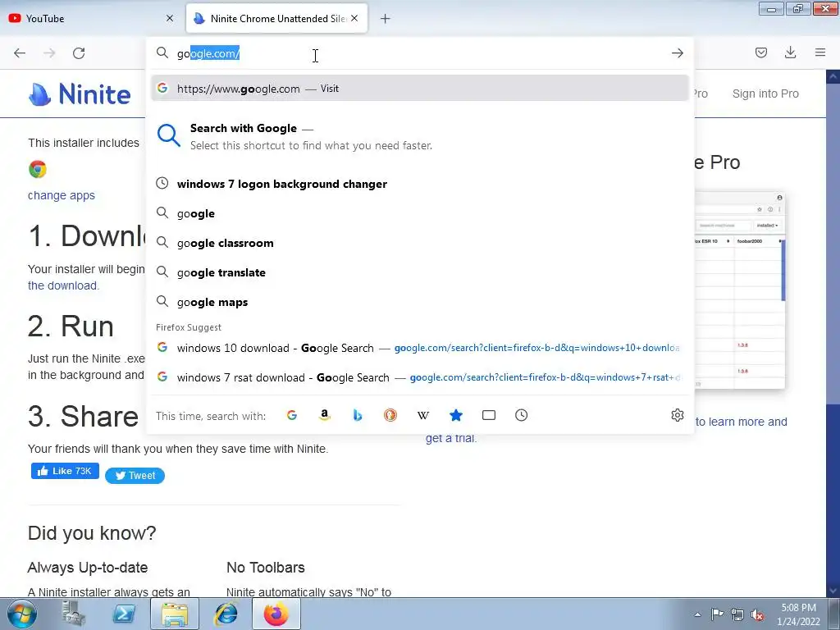Open a new tab with plus button
The height and width of the screenshot is (630, 840).
[x=386, y=19]
